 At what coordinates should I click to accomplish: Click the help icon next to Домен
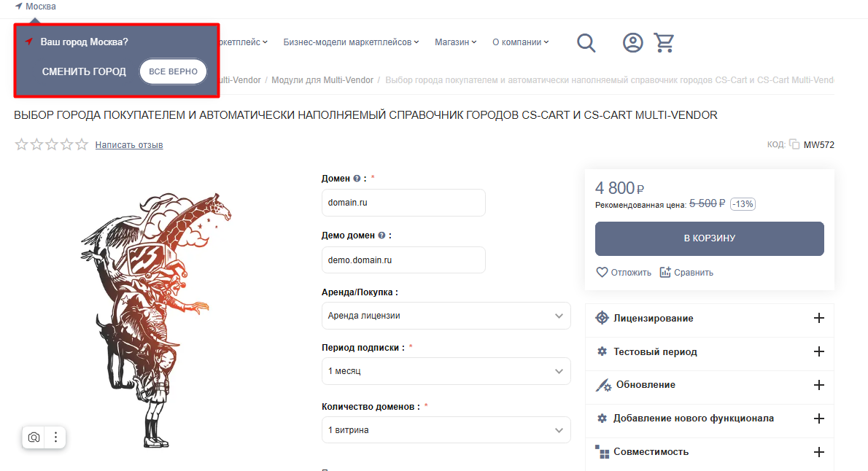point(357,179)
